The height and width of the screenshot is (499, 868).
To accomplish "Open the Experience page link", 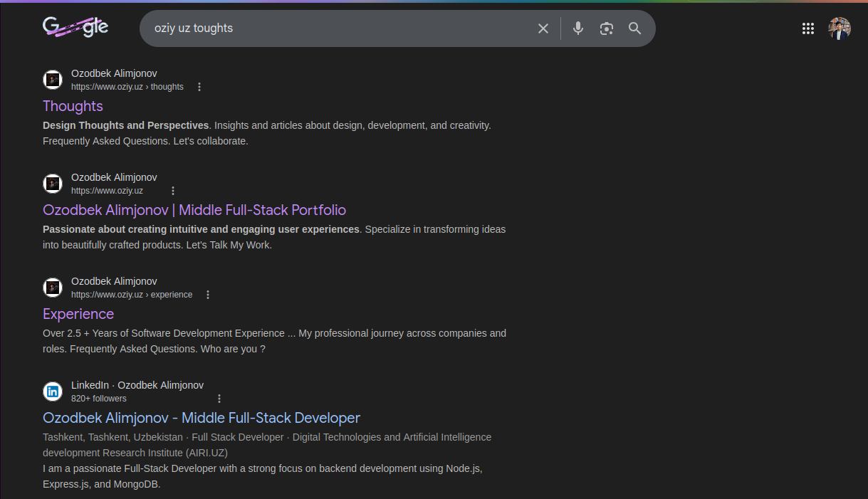I will coord(78,314).
